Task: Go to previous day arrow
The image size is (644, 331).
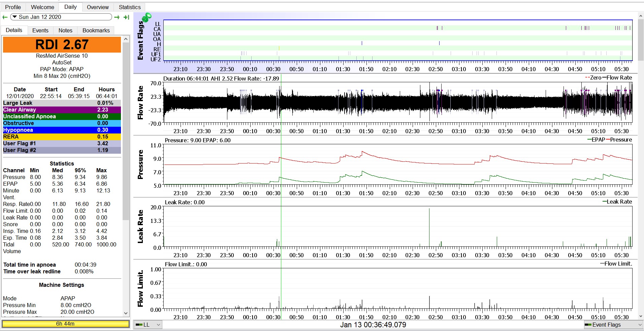Action: tap(5, 17)
